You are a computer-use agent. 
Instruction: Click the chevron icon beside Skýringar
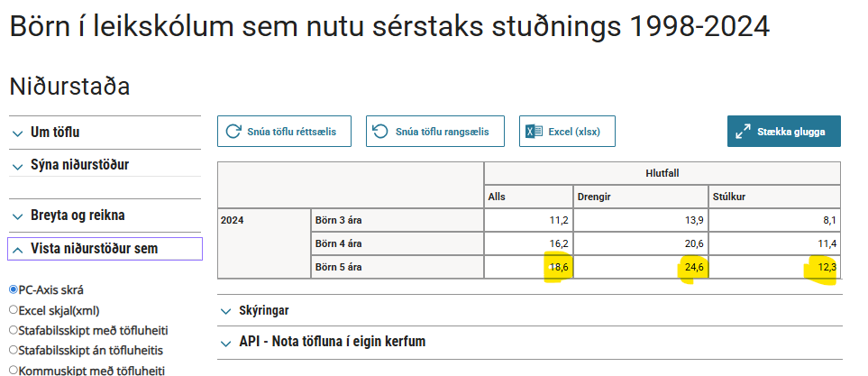point(226,310)
